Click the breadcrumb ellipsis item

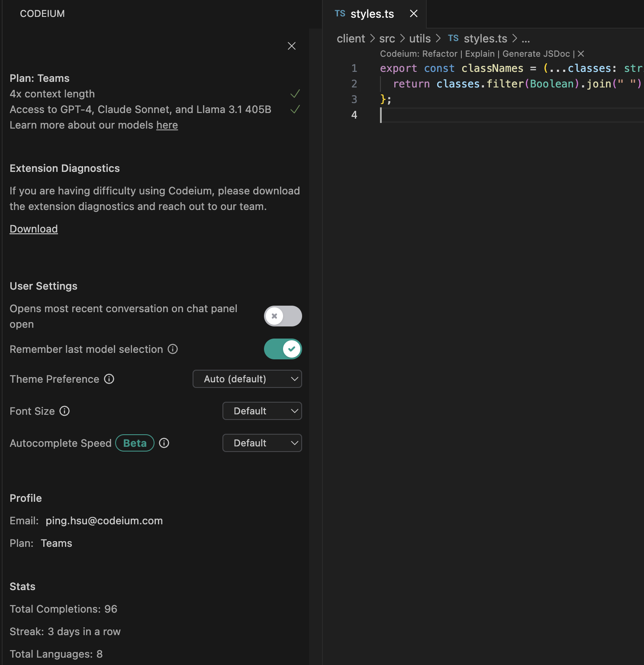click(x=526, y=39)
